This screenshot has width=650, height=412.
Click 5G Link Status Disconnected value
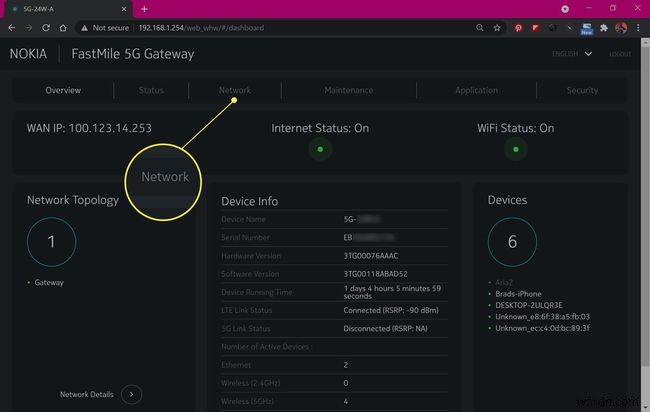click(x=385, y=328)
